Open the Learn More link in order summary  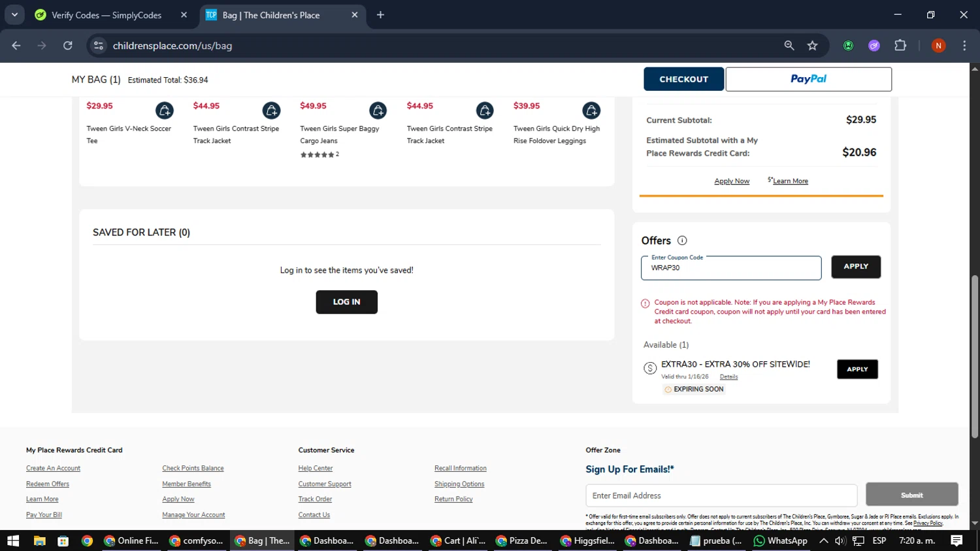(x=790, y=181)
